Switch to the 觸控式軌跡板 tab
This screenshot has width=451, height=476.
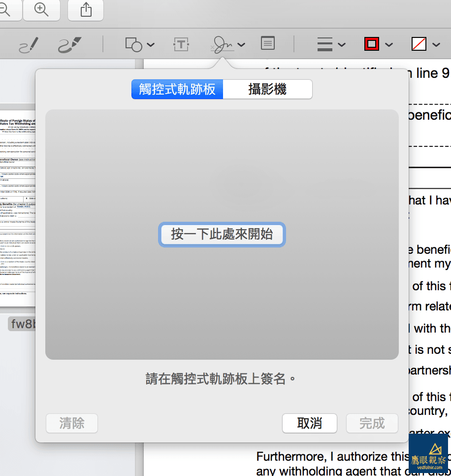click(x=177, y=89)
